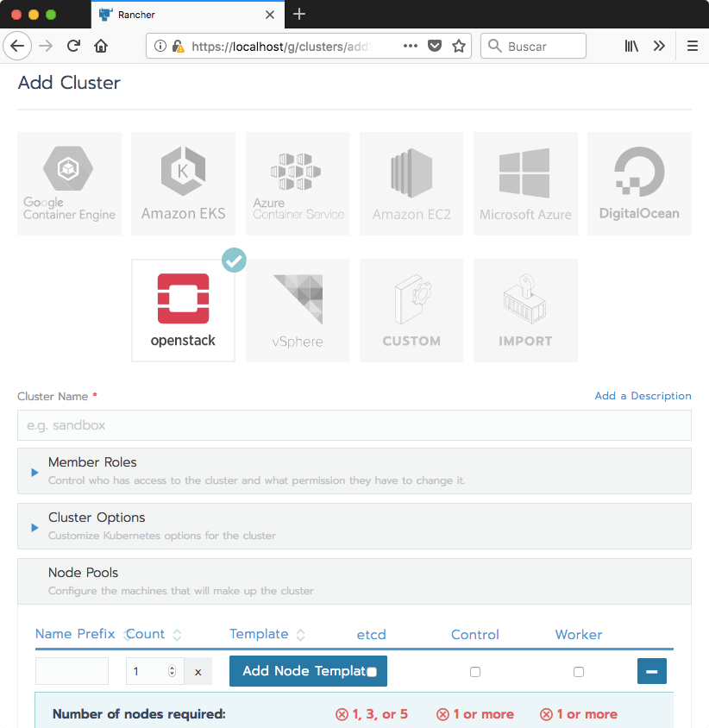Click the x multiplier beside Count

198,672
